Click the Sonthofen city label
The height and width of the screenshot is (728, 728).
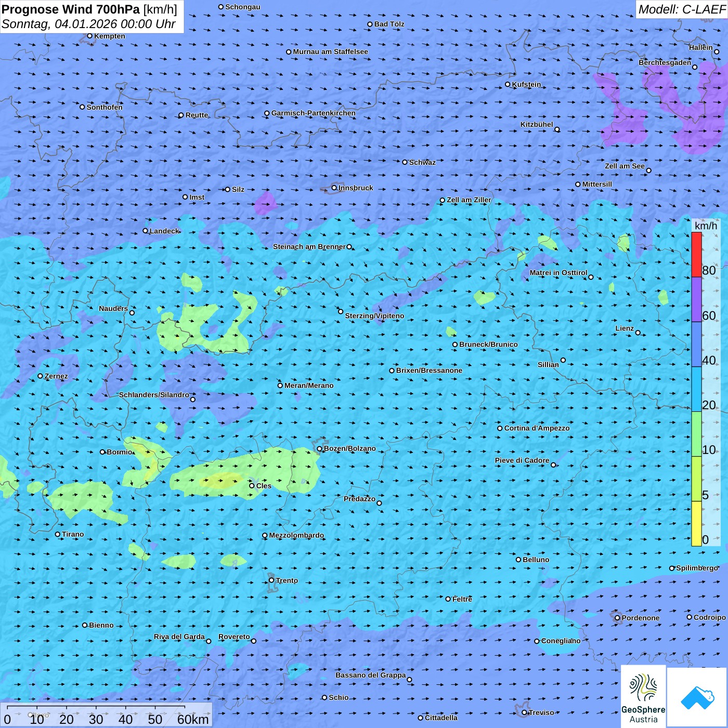(105, 107)
